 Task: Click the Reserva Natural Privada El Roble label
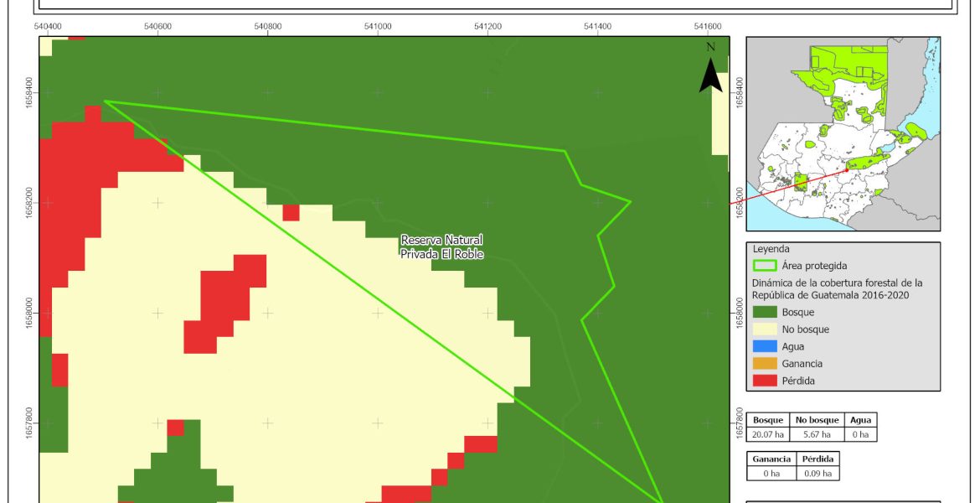coord(441,246)
